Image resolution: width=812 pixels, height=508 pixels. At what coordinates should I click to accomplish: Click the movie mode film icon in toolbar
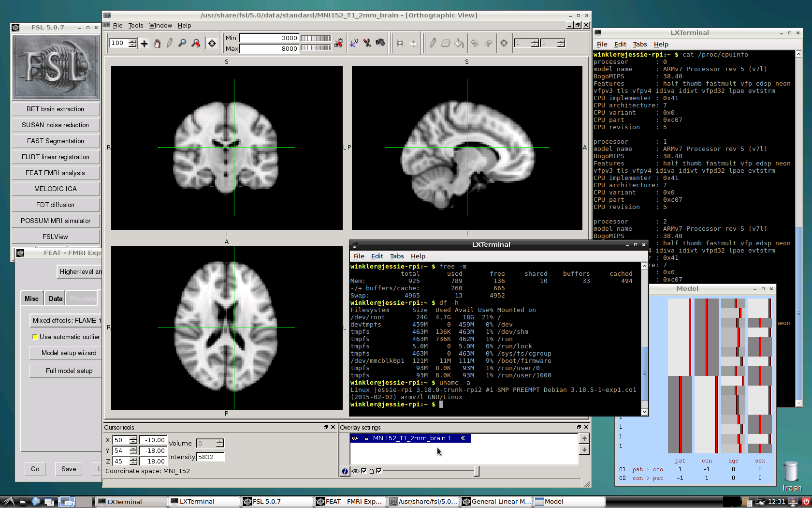pyautogui.click(x=400, y=43)
